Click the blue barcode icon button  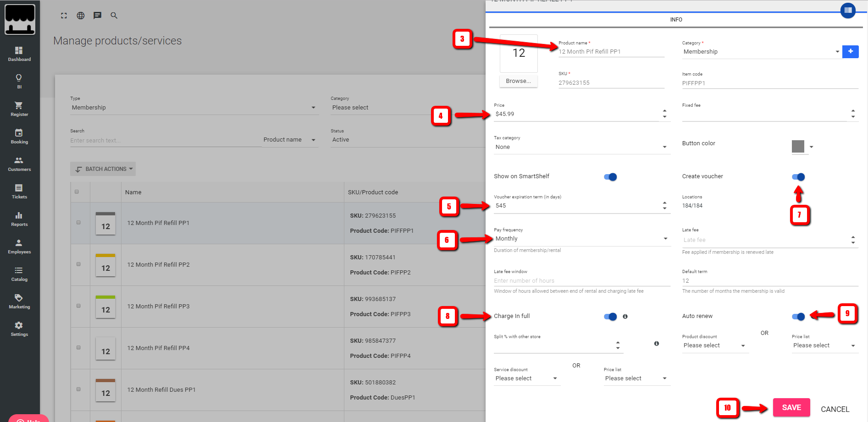pos(848,10)
